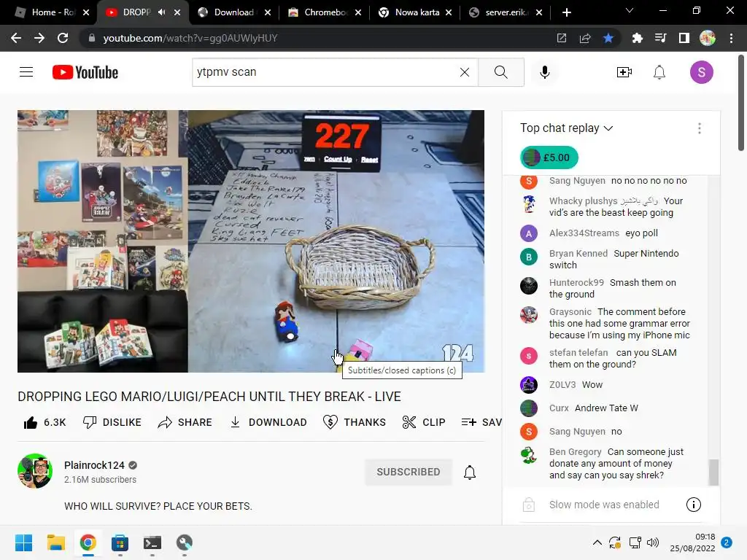Image resolution: width=747 pixels, height=560 pixels.
Task: Show hidden tray icons chevron
Action: 597,542
